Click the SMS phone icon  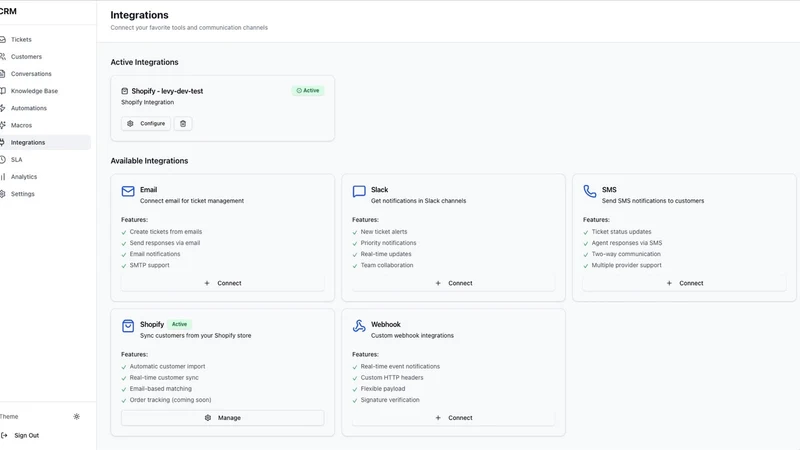[590, 191]
